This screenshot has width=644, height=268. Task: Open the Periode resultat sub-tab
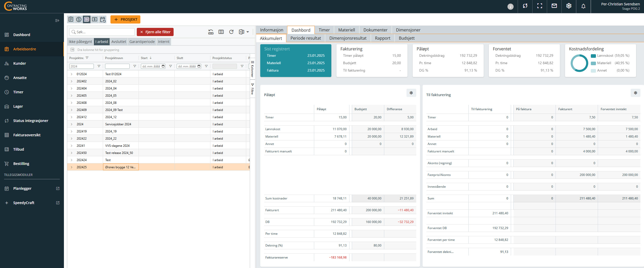(x=306, y=38)
